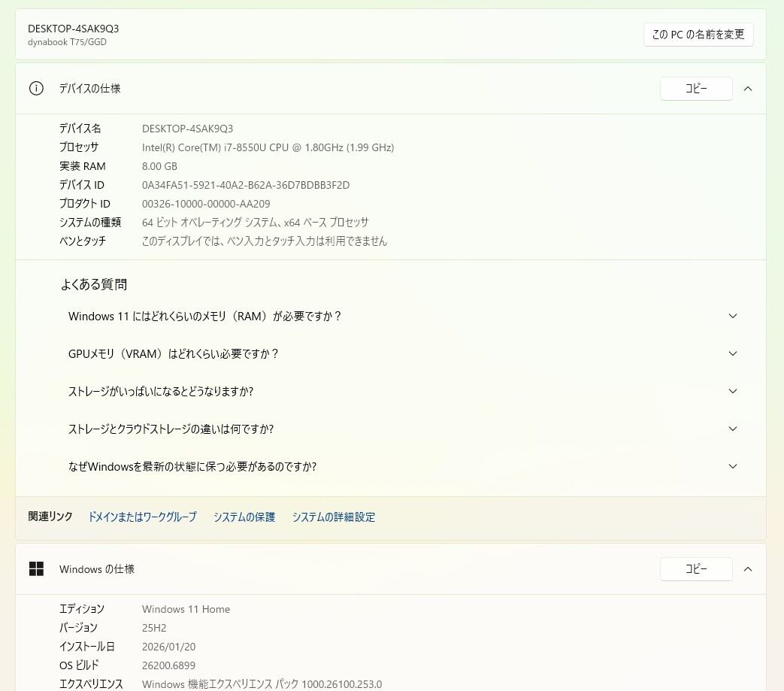Open ドメインまたはワークグループ link

click(x=143, y=517)
